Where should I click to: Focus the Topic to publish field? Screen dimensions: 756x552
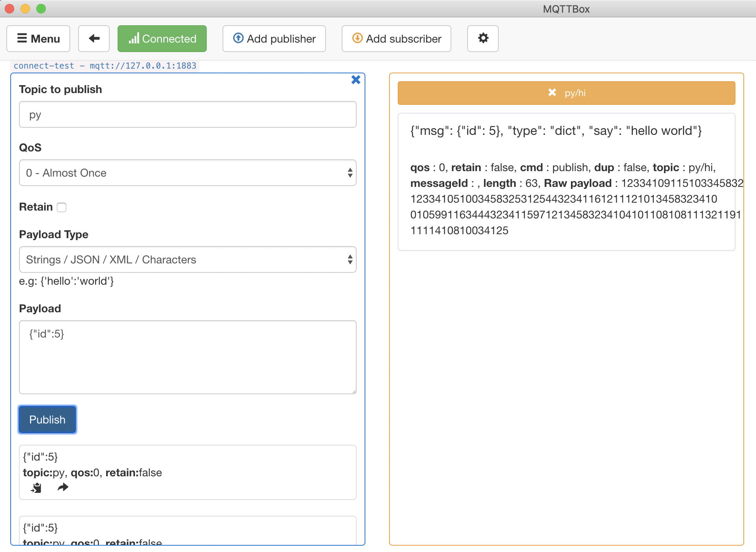pos(188,115)
